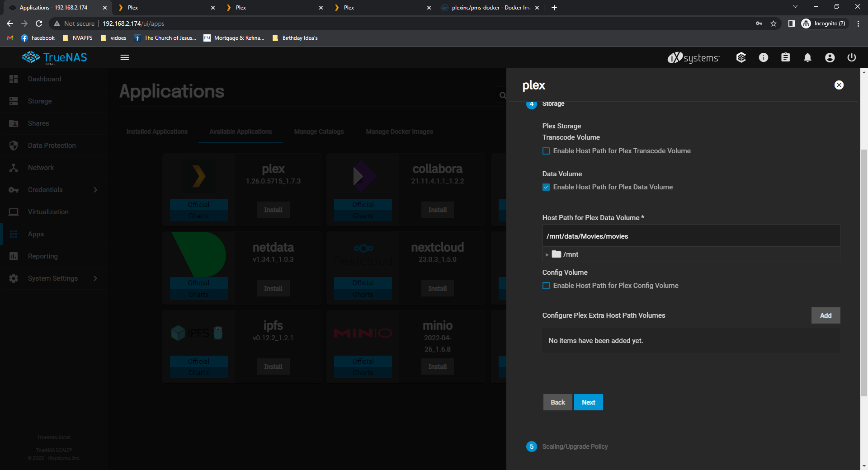Install the plex application
868x470 pixels.
pos(273,210)
